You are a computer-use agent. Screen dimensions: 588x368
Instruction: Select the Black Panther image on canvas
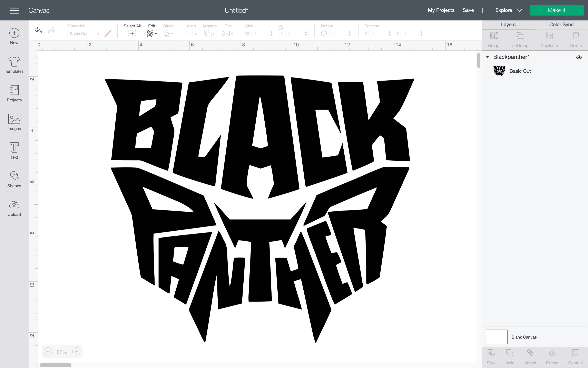click(x=259, y=209)
